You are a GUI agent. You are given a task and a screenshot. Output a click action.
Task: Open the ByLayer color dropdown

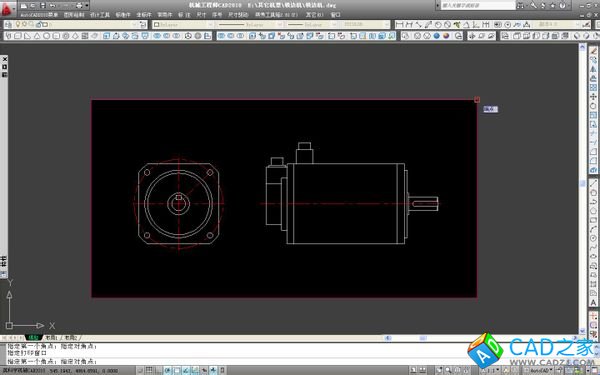(183, 24)
